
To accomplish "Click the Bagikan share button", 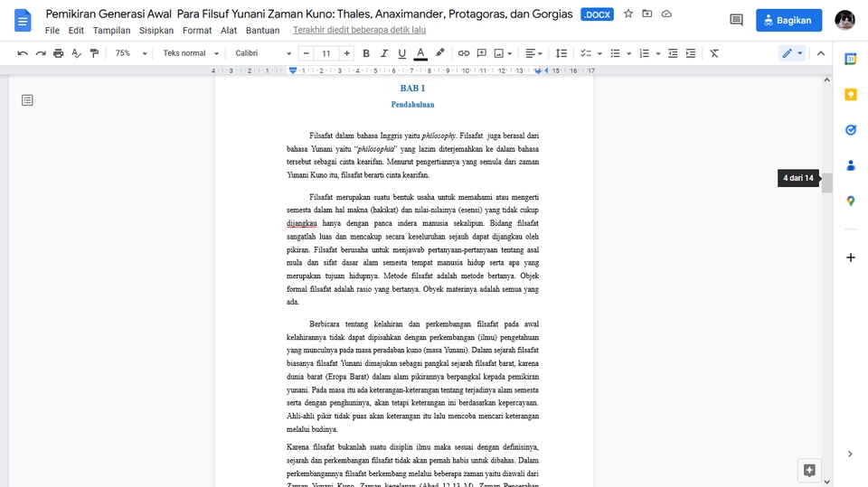I will click(788, 21).
